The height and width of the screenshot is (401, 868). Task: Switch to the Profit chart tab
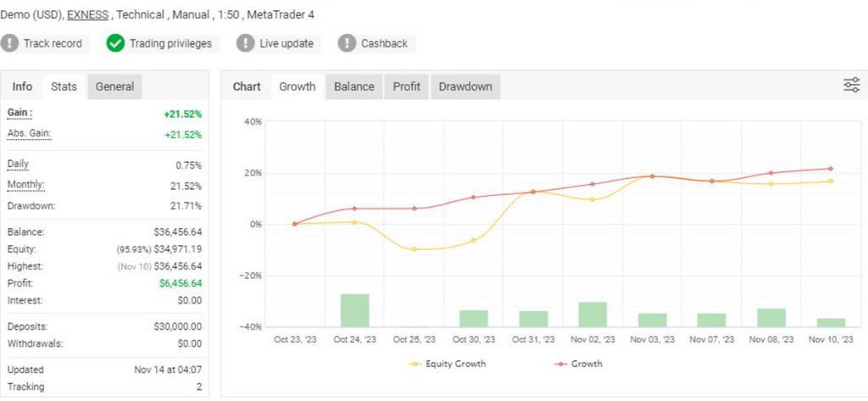pyautogui.click(x=407, y=86)
